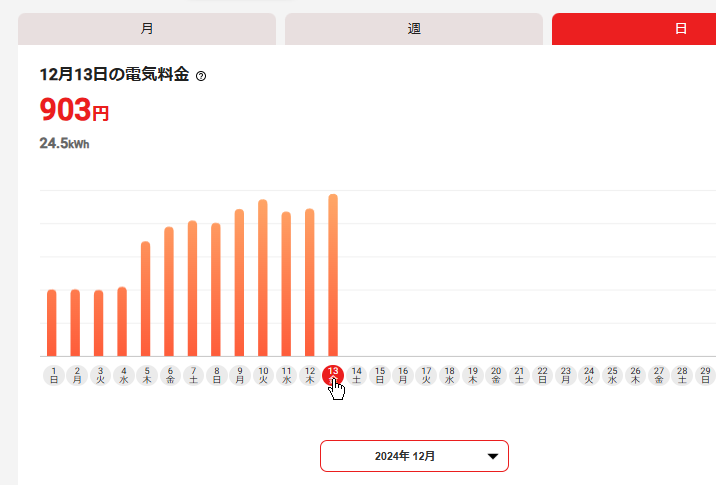Click the help icon beside 電気料金 title
This screenshot has width=716, height=485.
coord(201,76)
